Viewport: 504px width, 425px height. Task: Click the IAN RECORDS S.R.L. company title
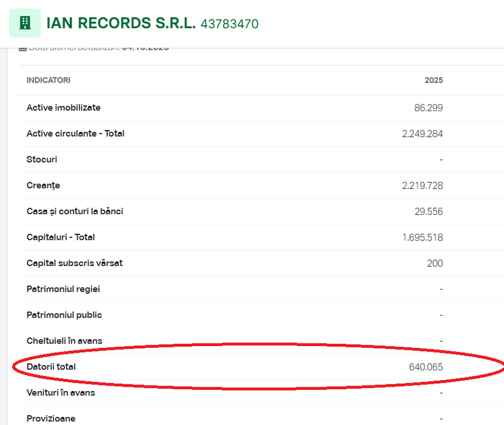[121, 23]
